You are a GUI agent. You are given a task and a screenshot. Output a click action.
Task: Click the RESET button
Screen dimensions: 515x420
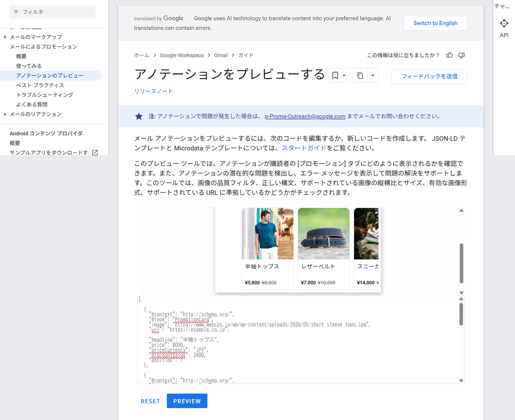click(x=150, y=401)
